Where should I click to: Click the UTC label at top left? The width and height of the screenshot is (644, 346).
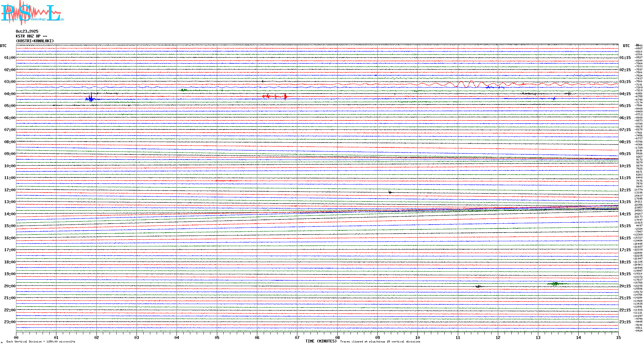coord(3,46)
